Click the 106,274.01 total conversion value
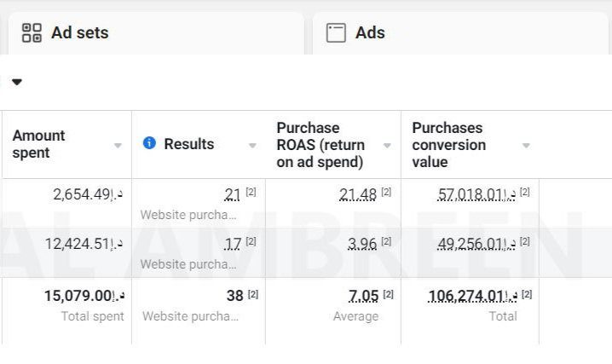The width and height of the screenshot is (612, 364). (x=472, y=296)
